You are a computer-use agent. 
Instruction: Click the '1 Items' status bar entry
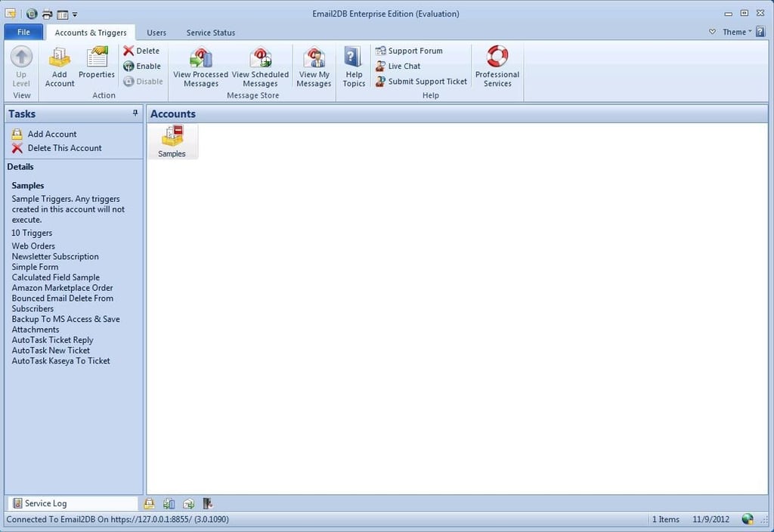click(x=665, y=519)
